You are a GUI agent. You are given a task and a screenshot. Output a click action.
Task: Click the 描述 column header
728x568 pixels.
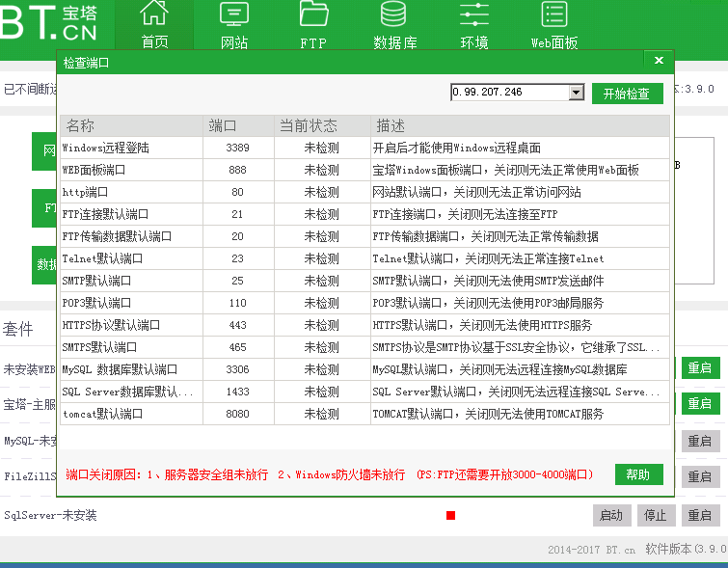coord(520,125)
